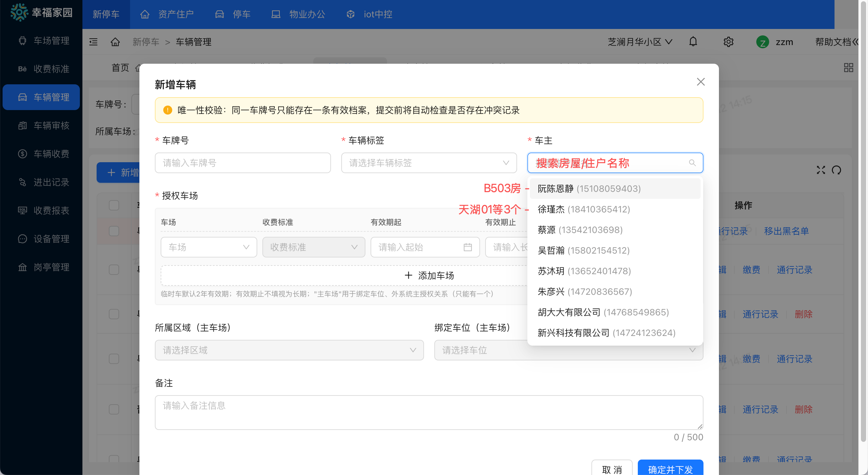Close the 新增车辆 dialog

(x=701, y=82)
